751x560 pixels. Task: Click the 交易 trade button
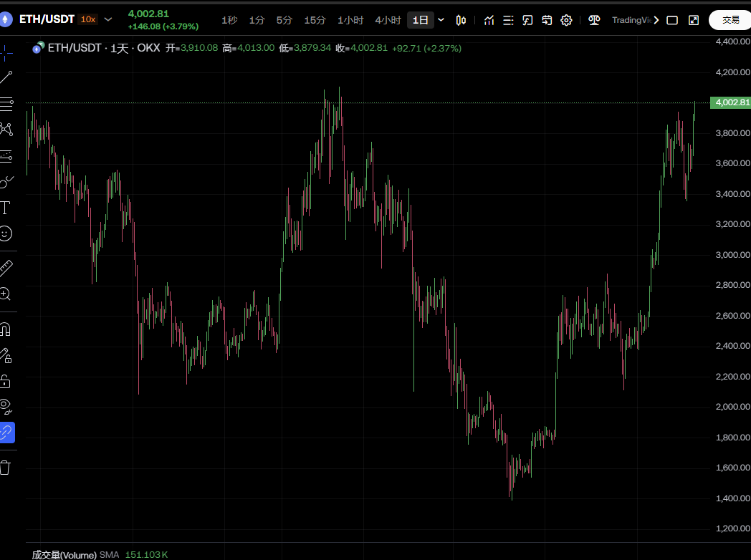click(731, 20)
